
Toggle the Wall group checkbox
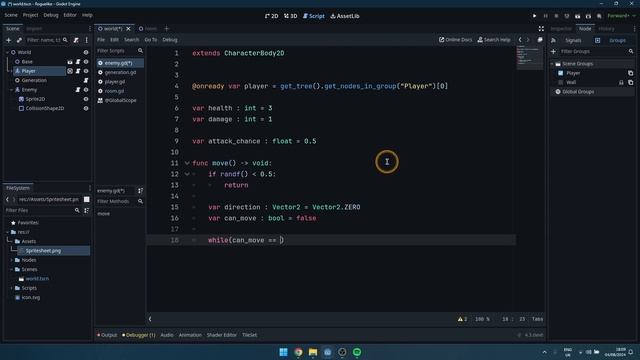(560, 82)
